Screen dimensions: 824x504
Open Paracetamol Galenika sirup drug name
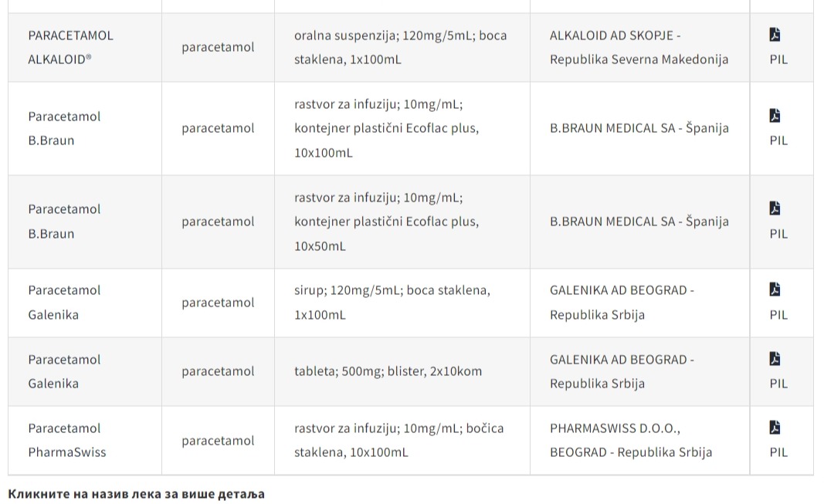coord(64,302)
